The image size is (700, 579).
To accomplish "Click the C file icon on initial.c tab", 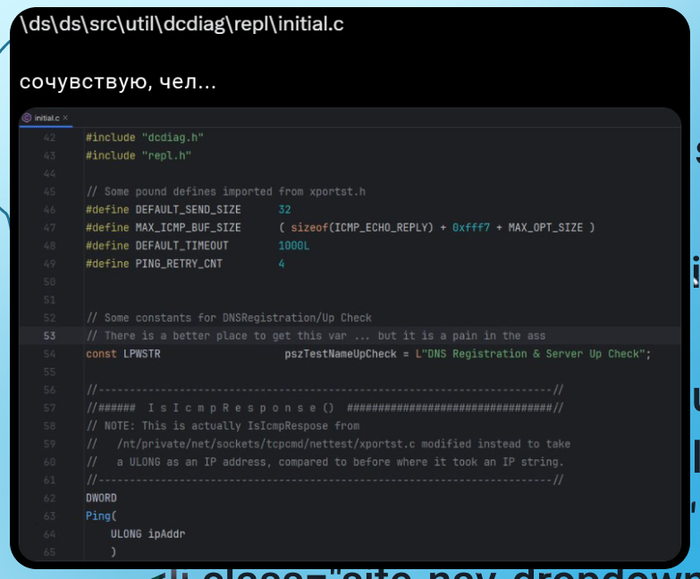I will pyautogui.click(x=27, y=117).
